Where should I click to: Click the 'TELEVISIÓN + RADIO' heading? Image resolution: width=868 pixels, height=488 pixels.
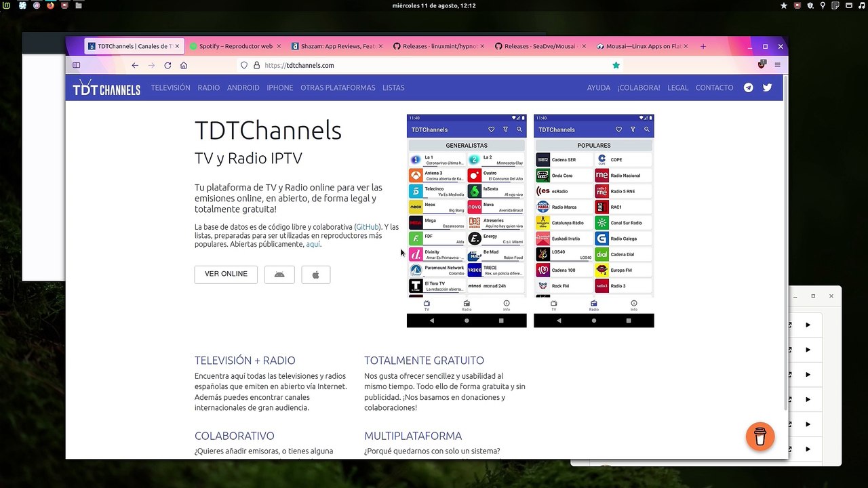click(245, 361)
